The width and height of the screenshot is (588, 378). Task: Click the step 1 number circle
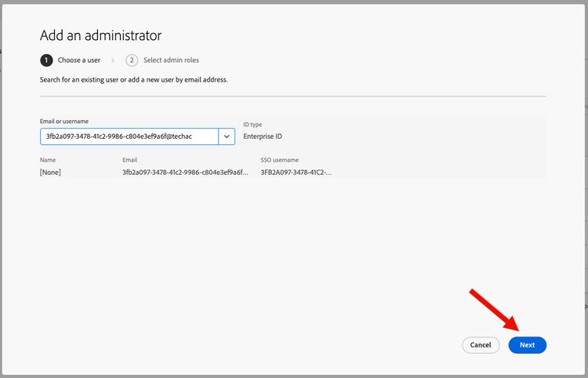[46, 60]
